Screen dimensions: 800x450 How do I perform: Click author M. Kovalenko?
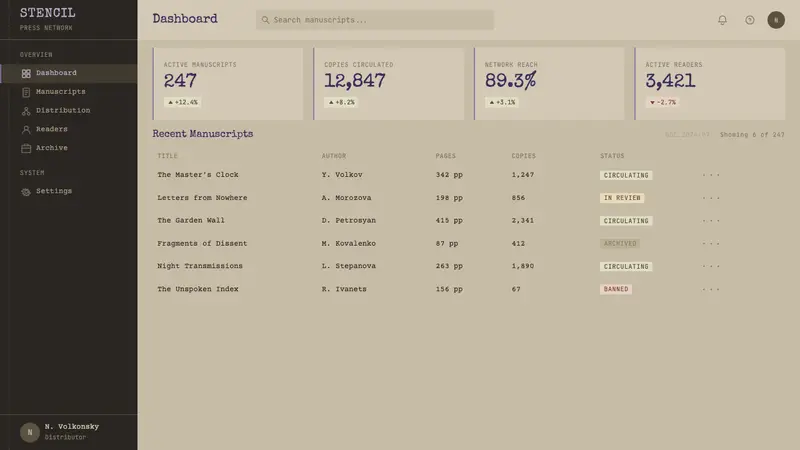(x=348, y=244)
